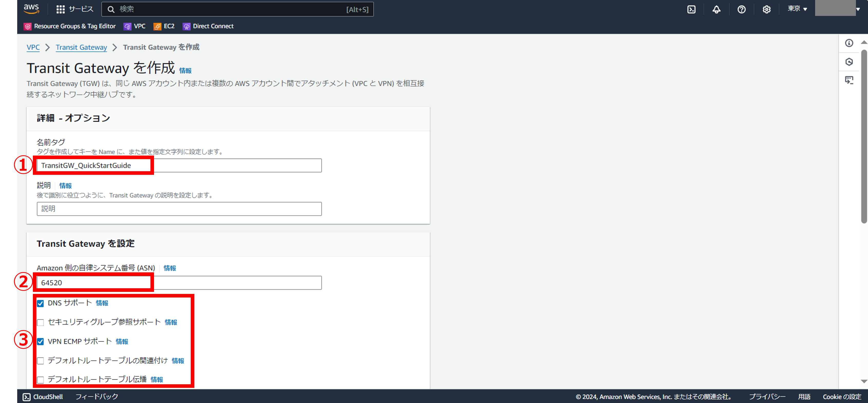Open the 用語 footer link
The image size is (868, 403).
pyautogui.click(x=804, y=397)
